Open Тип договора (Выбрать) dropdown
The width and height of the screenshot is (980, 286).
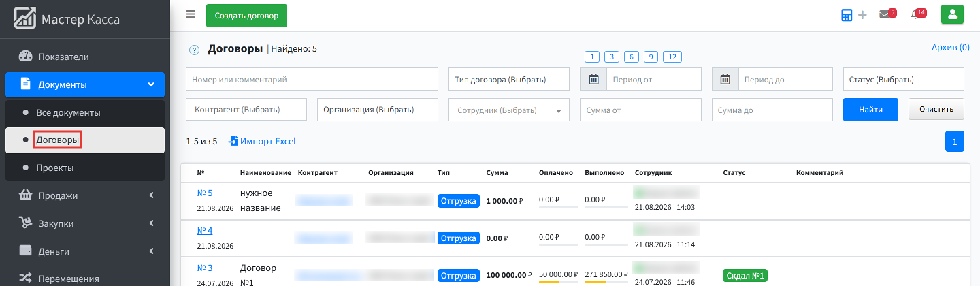509,80
